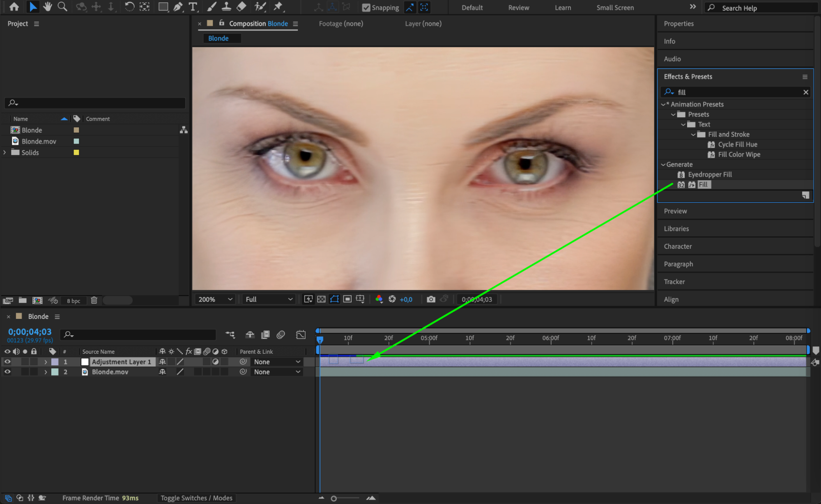Click the Home icon in toolbar
The image size is (821, 504).
tap(14, 7)
